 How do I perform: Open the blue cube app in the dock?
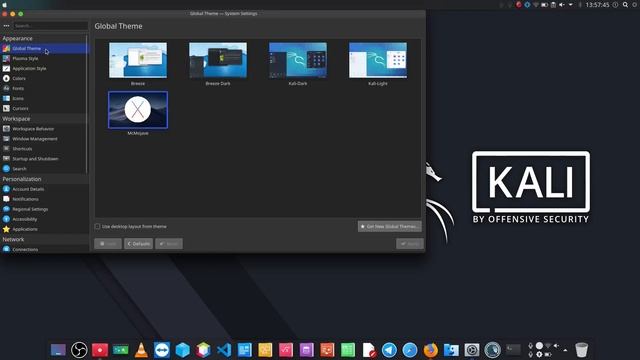[x=182, y=350]
